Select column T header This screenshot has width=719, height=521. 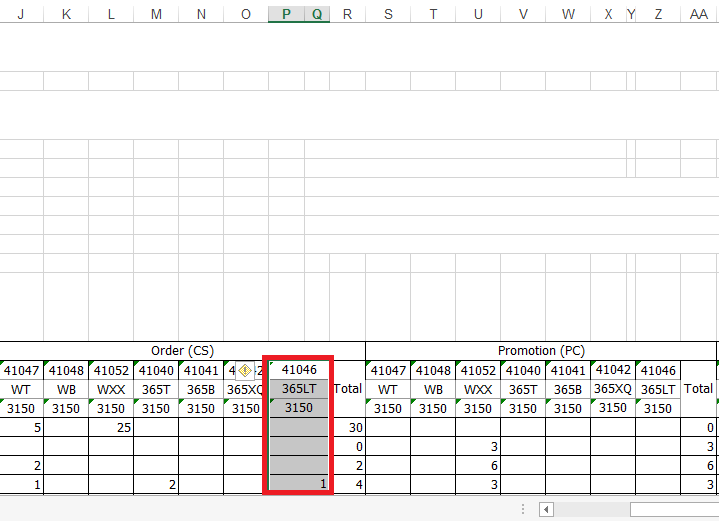[433, 14]
